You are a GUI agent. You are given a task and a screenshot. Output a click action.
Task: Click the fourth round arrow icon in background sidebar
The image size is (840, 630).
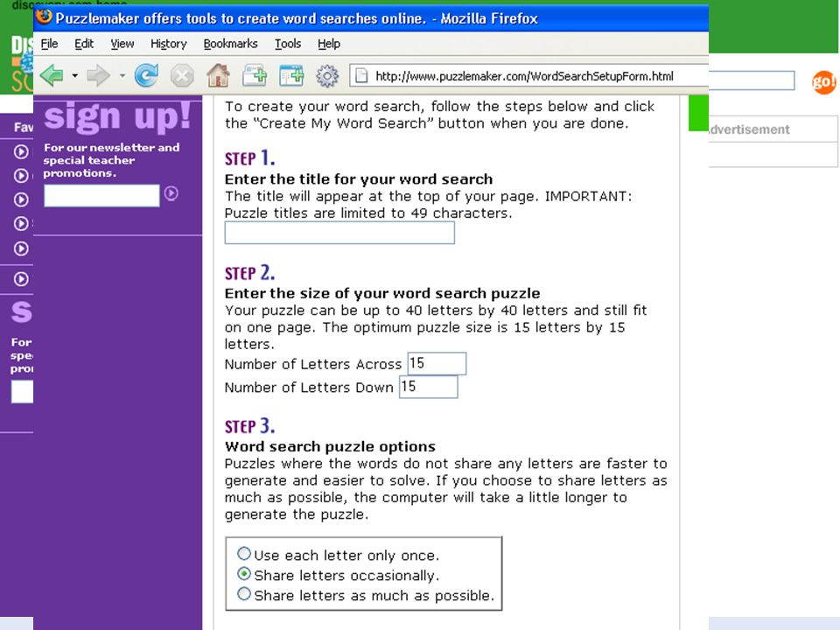[x=21, y=223]
